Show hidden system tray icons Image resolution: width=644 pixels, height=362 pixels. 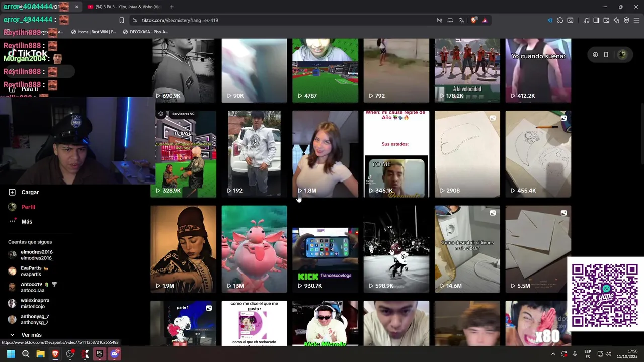click(553, 354)
